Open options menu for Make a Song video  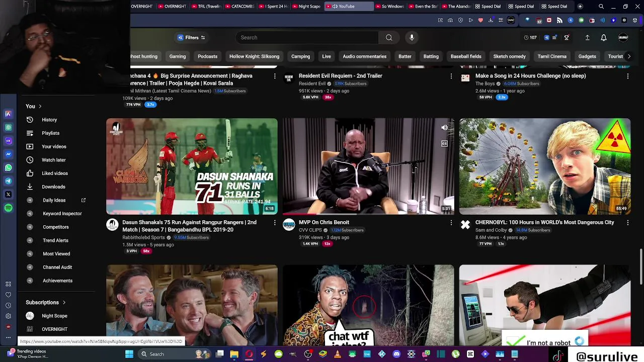[x=627, y=76]
